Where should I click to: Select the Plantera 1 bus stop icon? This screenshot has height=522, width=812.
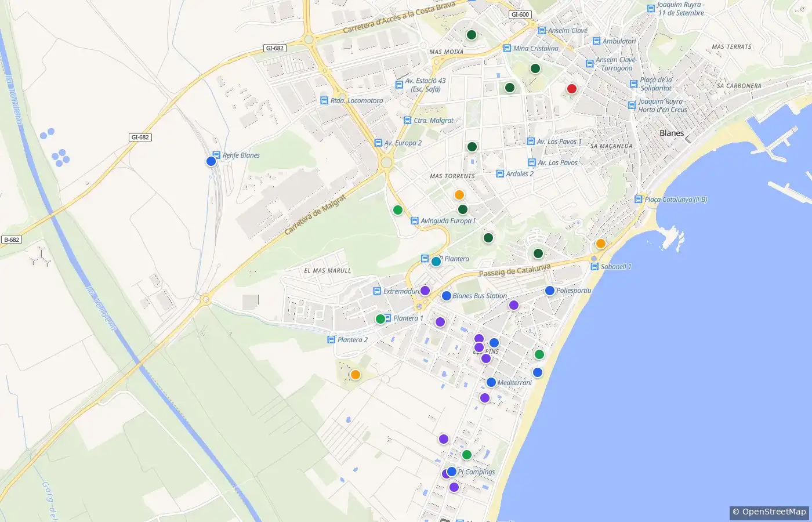[x=387, y=318]
